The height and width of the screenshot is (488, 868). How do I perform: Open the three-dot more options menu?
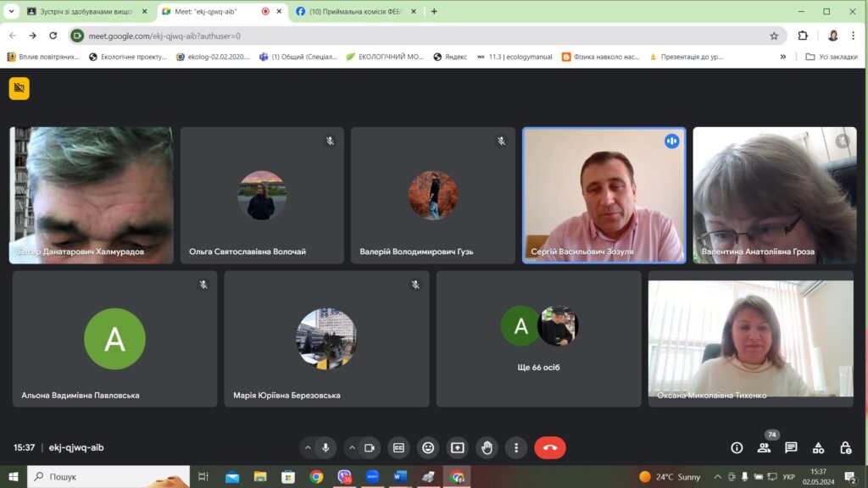(516, 447)
